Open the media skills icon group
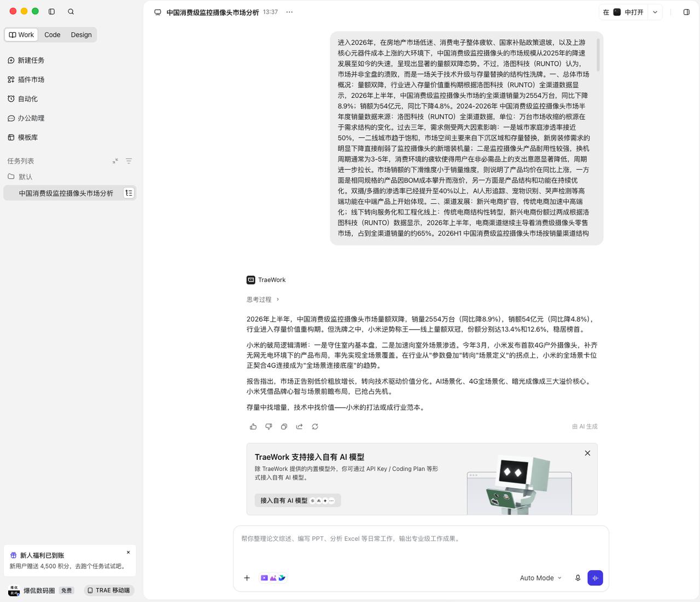The height and width of the screenshot is (602, 700). (x=273, y=578)
